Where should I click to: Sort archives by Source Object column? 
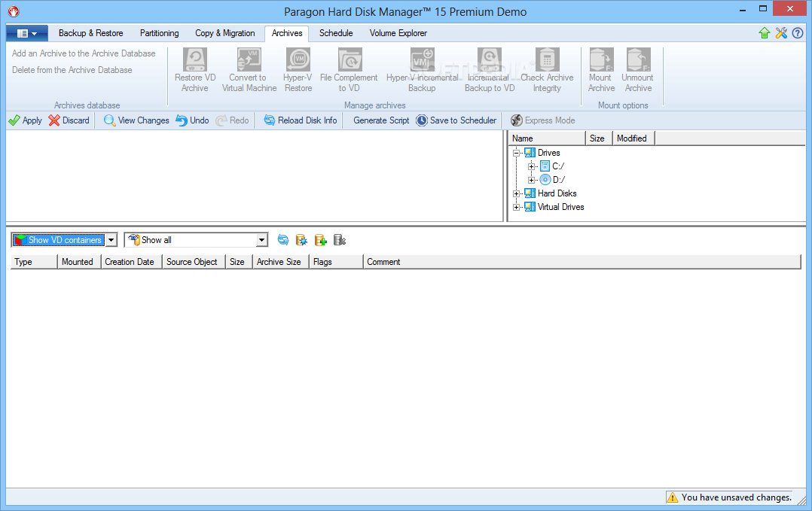coord(194,262)
